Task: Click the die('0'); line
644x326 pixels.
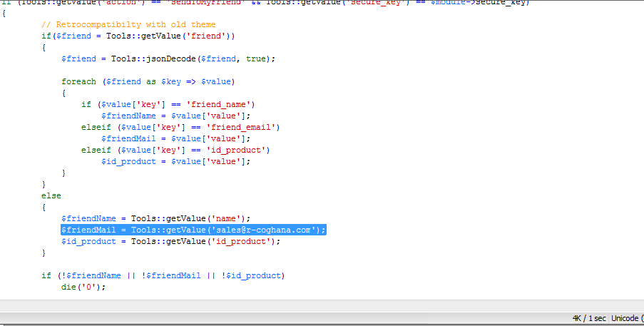Action: tap(83, 287)
